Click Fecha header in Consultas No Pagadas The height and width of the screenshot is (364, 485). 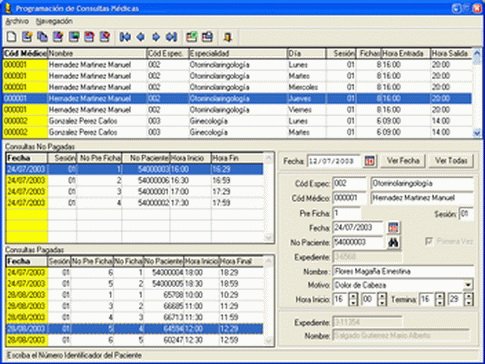click(27, 158)
